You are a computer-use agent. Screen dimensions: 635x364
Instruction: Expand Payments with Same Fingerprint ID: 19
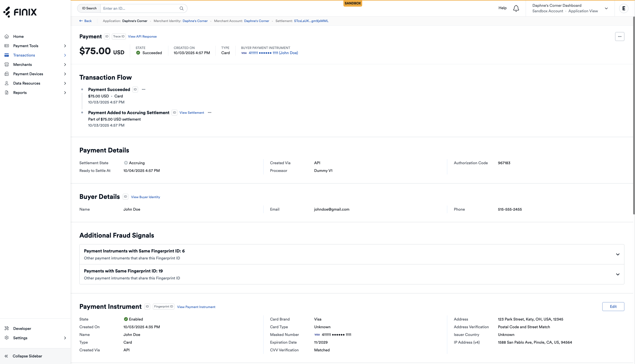618,274
